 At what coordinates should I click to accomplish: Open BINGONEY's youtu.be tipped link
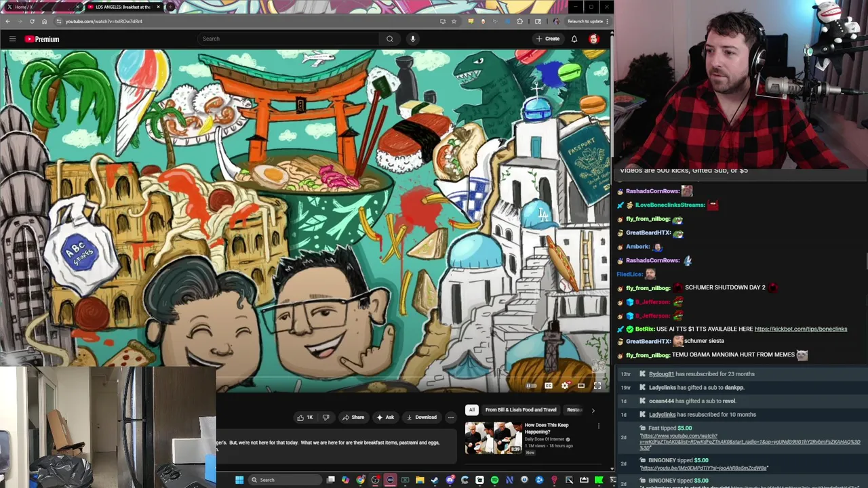tap(704, 468)
